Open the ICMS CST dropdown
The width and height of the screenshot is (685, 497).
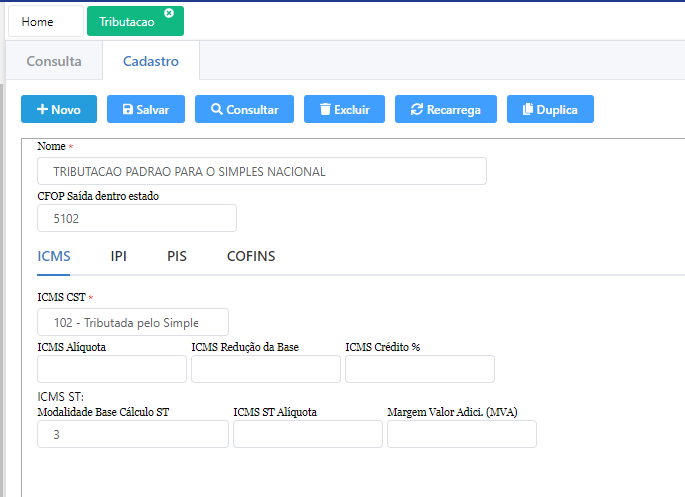[x=132, y=322]
